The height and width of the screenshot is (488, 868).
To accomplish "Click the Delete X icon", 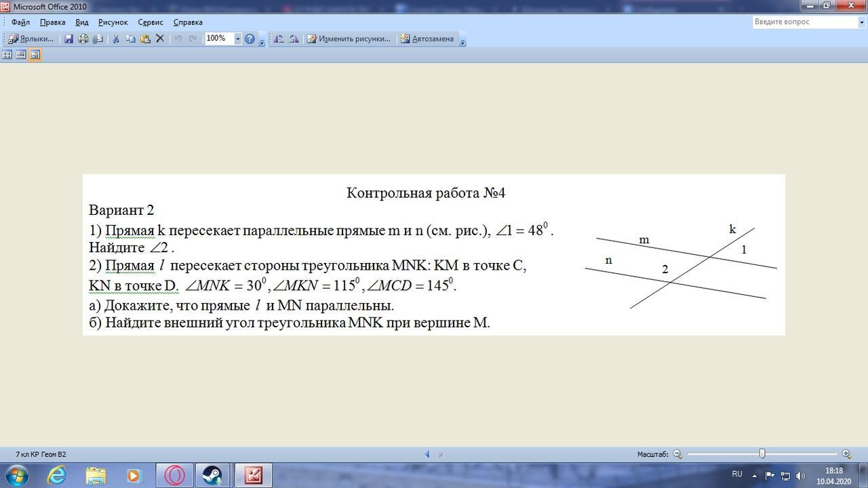I will (160, 39).
